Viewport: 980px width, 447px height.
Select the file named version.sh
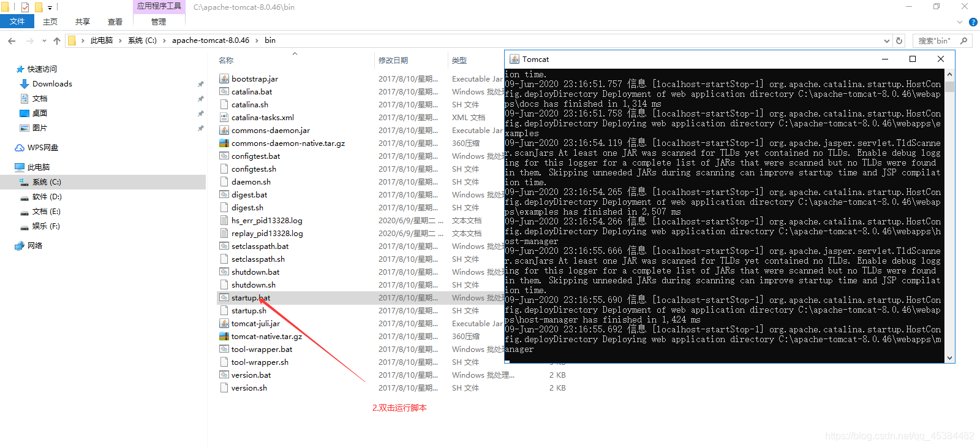[x=249, y=388]
